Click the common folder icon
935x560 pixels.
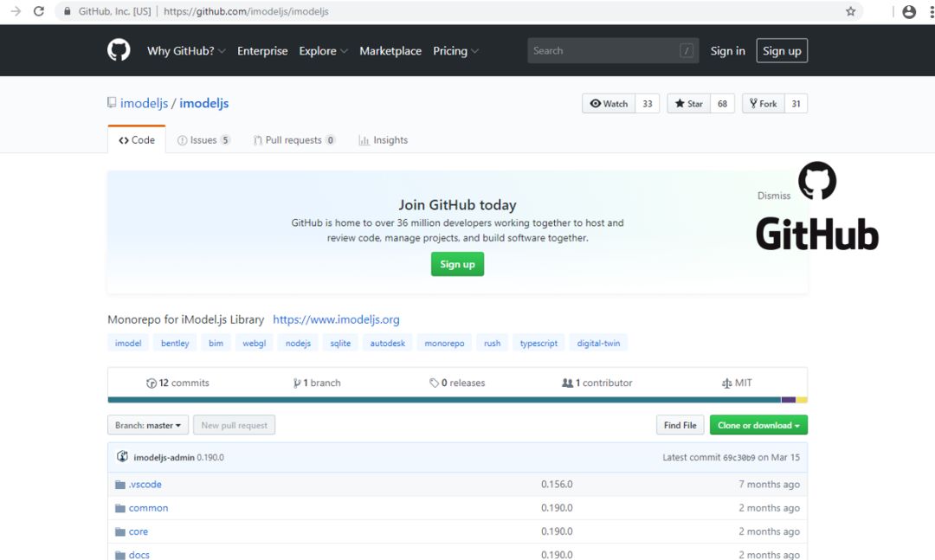(119, 508)
